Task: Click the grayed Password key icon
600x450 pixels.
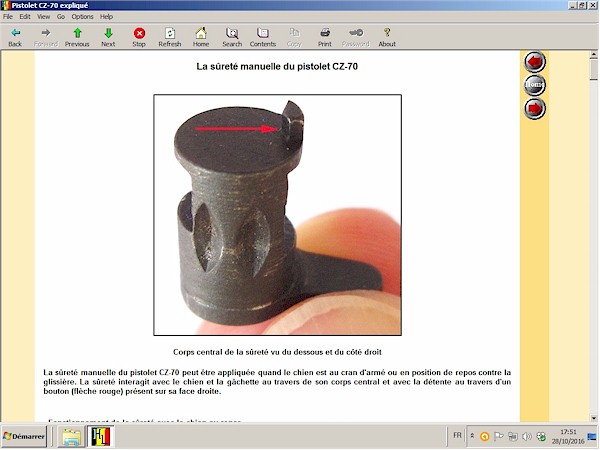Action: [356, 37]
